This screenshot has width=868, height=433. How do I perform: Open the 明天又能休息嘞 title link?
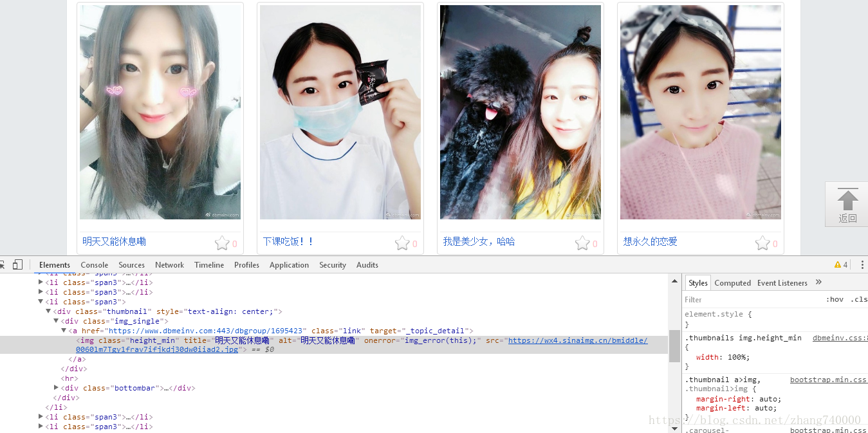click(114, 241)
